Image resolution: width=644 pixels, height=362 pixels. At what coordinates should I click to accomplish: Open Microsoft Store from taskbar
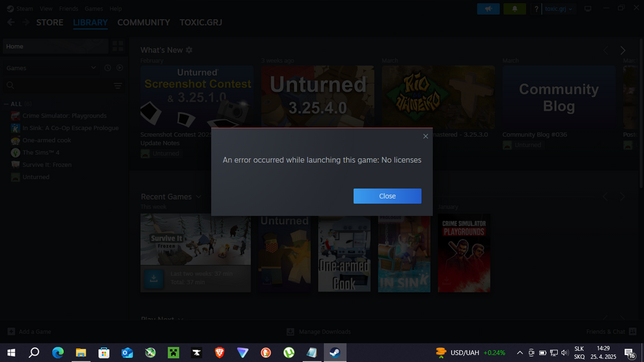(x=104, y=352)
